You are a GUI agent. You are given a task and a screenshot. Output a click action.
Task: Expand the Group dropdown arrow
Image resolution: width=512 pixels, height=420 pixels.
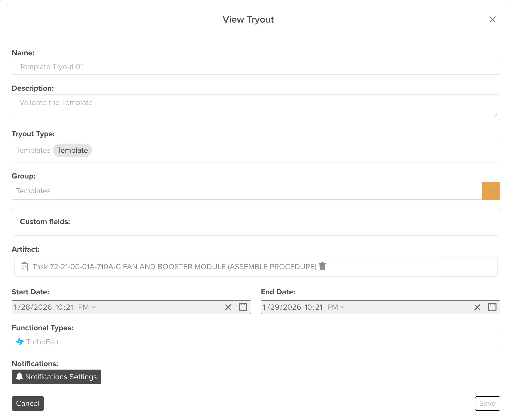coord(491,191)
